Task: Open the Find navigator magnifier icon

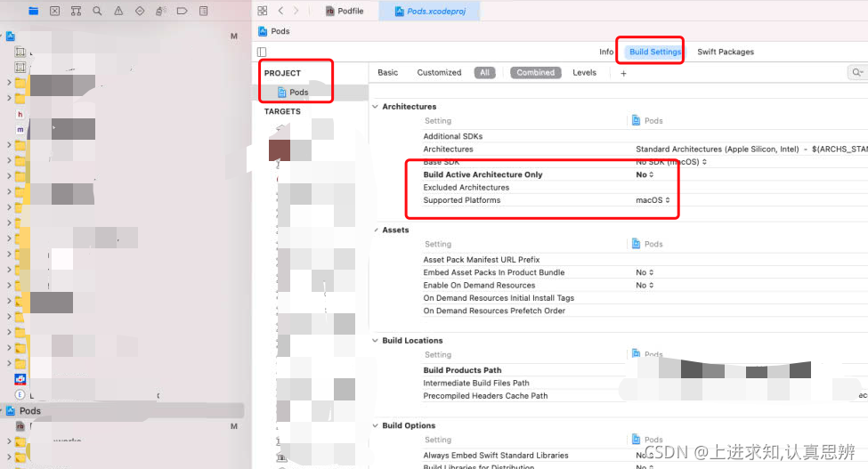Action: [x=97, y=11]
